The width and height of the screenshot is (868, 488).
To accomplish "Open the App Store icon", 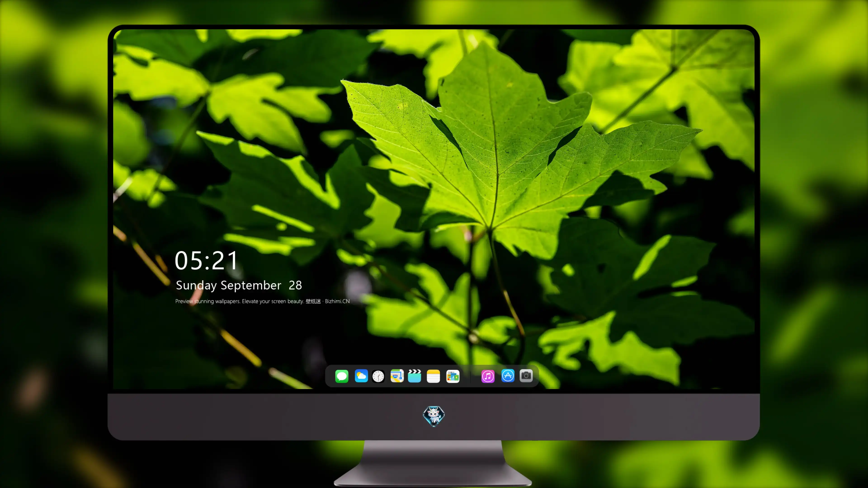I will pos(508,375).
